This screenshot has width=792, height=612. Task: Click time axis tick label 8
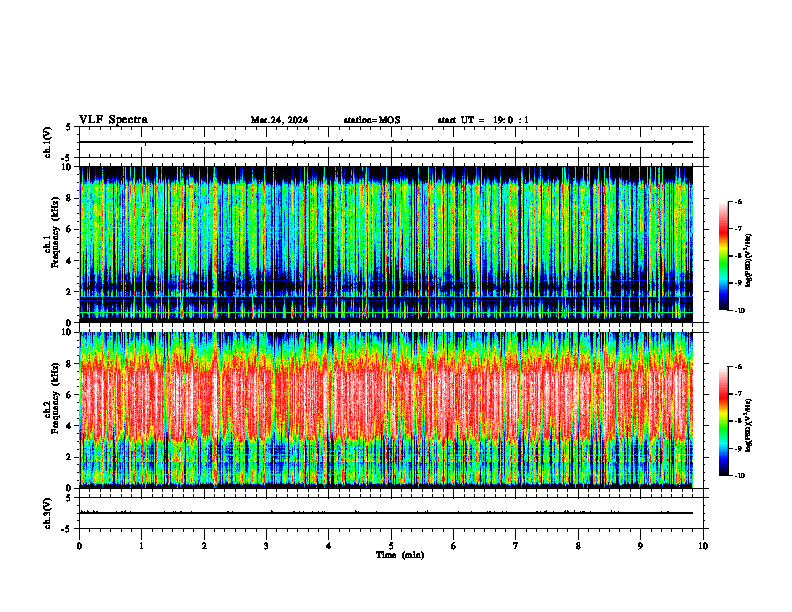coord(578,546)
